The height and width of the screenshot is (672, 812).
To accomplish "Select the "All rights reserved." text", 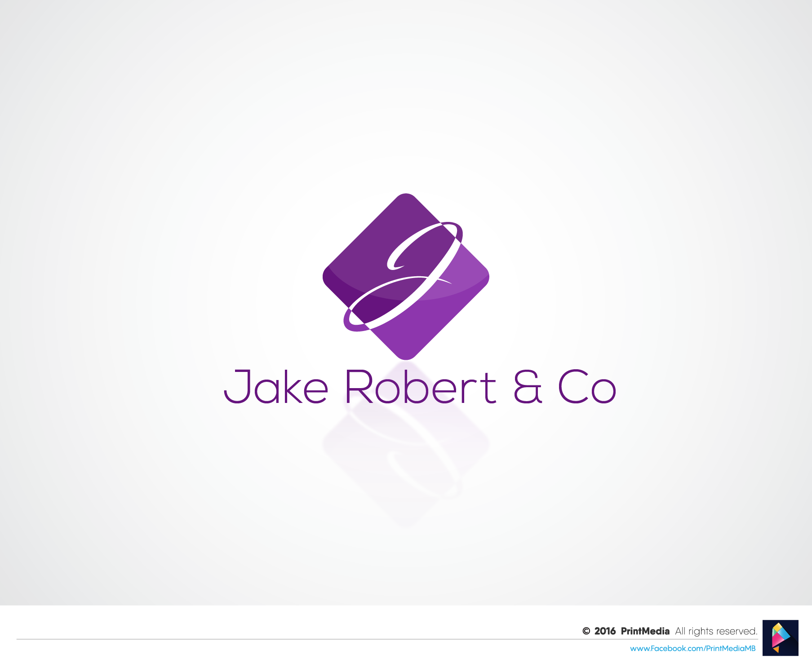I will [716, 631].
